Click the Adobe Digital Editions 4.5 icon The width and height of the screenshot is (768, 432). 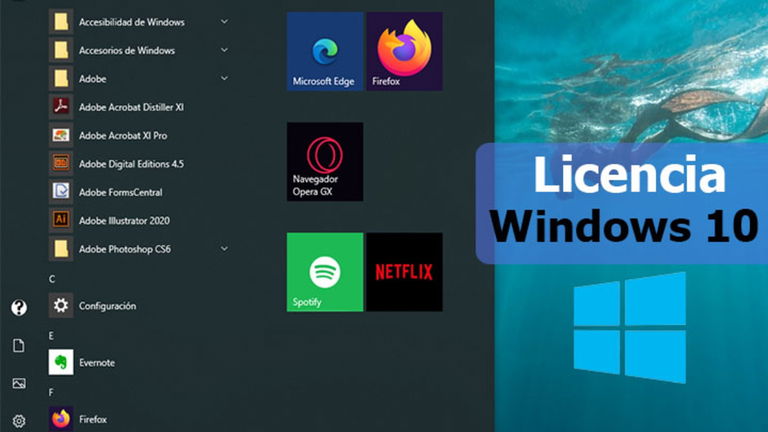(x=61, y=164)
